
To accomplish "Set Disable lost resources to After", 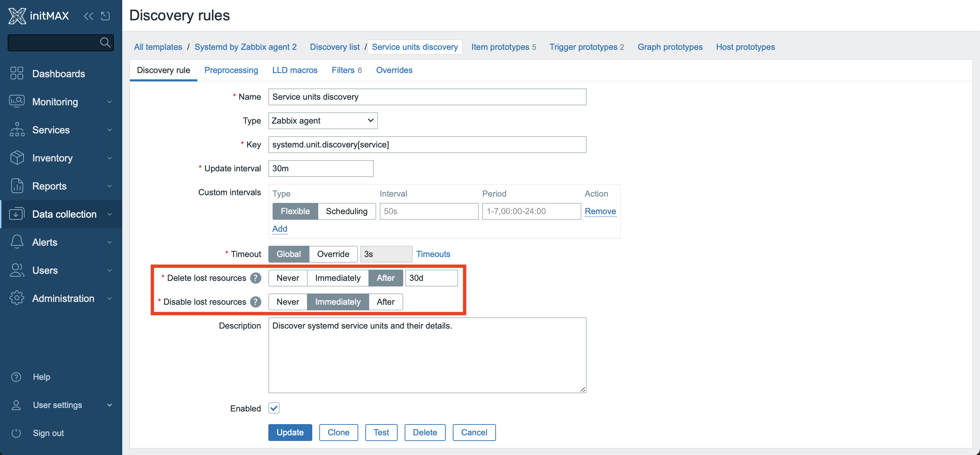I will [x=386, y=302].
